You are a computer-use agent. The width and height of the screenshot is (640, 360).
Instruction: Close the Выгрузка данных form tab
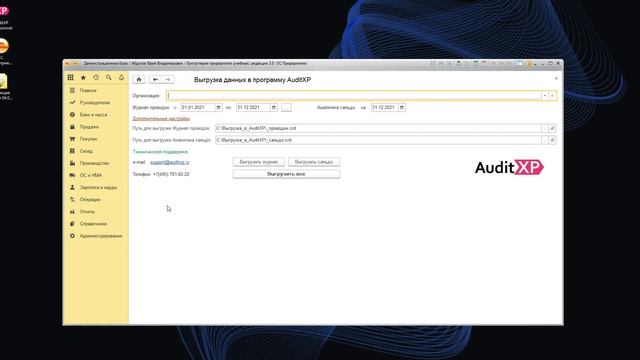click(556, 78)
